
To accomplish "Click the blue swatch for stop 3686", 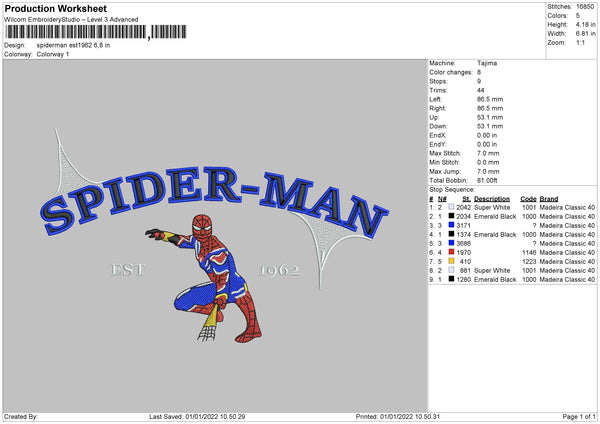I will click(x=451, y=243).
